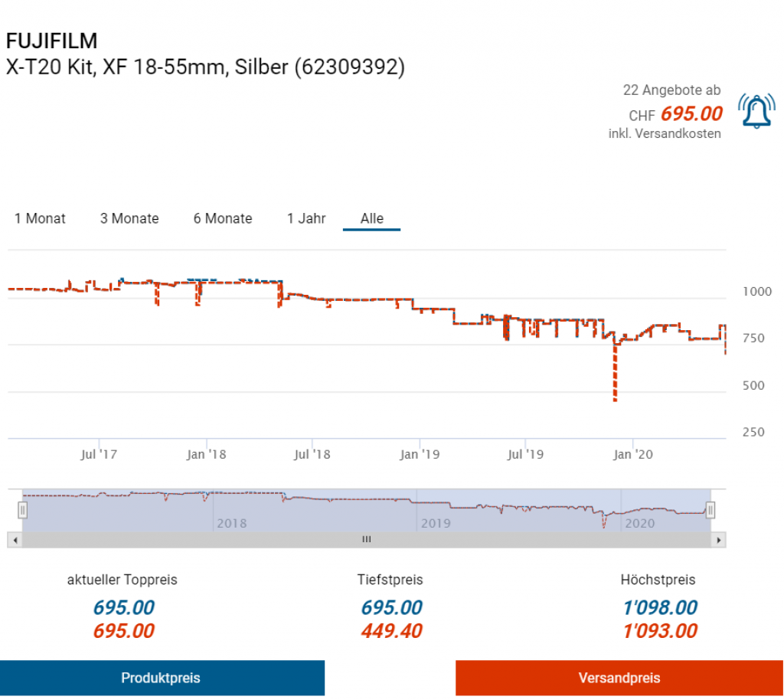Click the right navigator range handle
The height and width of the screenshot is (700, 784).
point(710,510)
